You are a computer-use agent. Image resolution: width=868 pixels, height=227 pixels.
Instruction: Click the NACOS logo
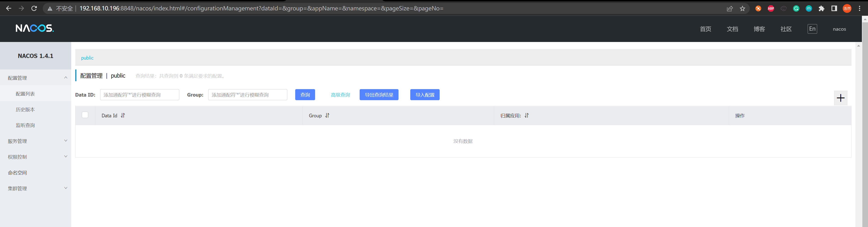(35, 29)
